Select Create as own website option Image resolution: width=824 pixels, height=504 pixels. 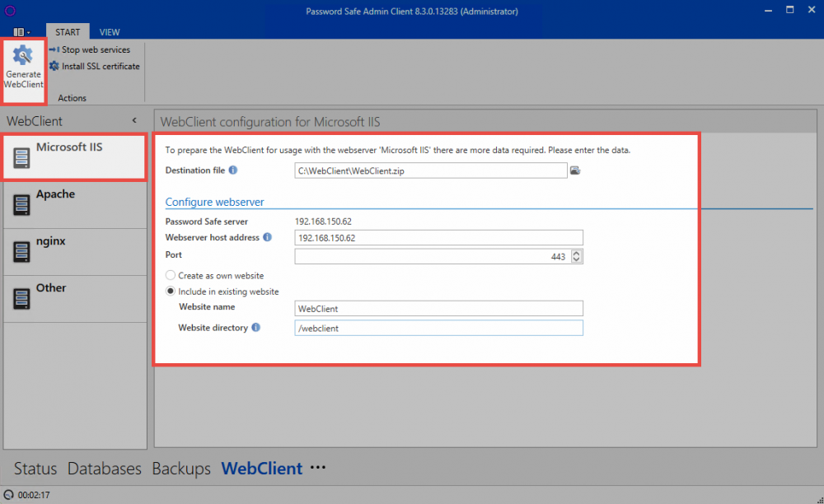pyautogui.click(x=171, y=276)
